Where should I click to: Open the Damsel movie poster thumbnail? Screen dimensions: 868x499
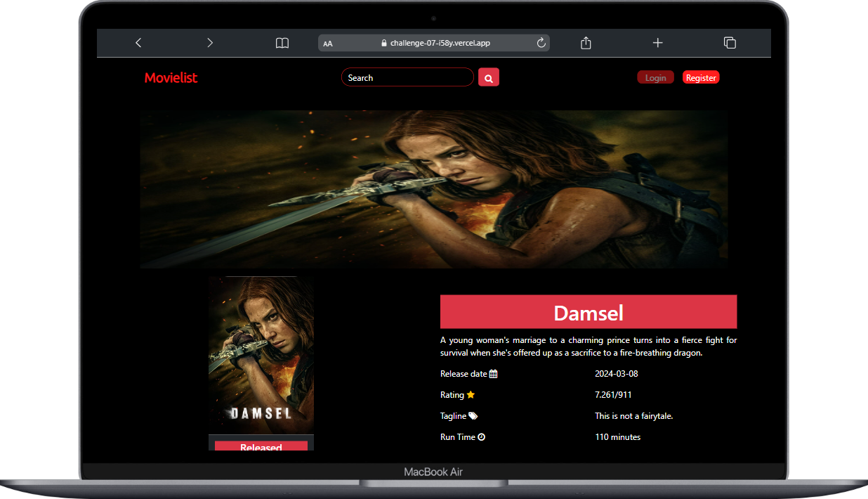click(x=261, y=356)
